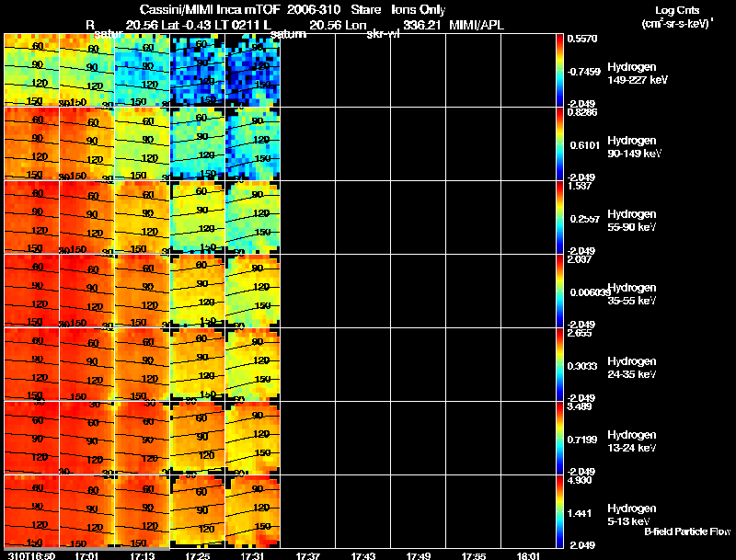Click the Hydrogen 13-24 keV image at 17:13
The height and width of the screenshot is (560, 736).
[143, 438]
